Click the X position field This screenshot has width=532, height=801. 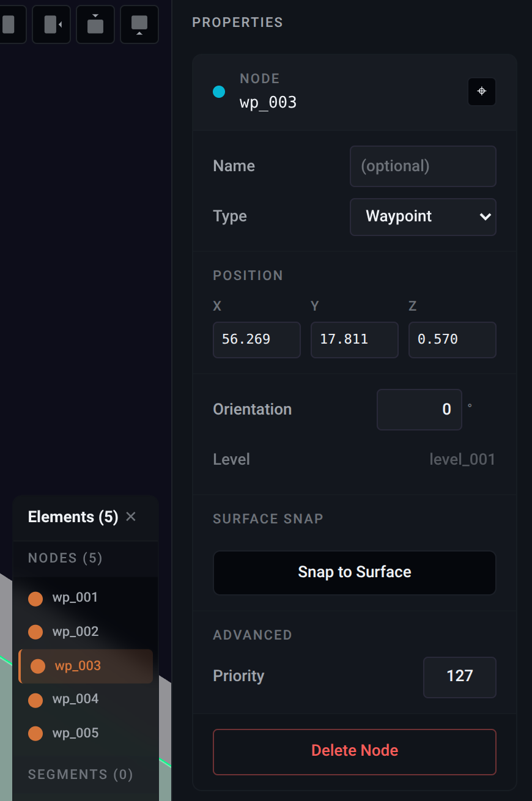click(257, 339)
